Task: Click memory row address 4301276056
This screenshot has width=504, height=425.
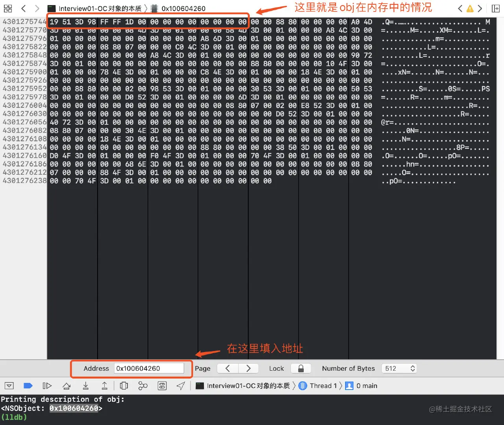Action: tap(24, 122)
